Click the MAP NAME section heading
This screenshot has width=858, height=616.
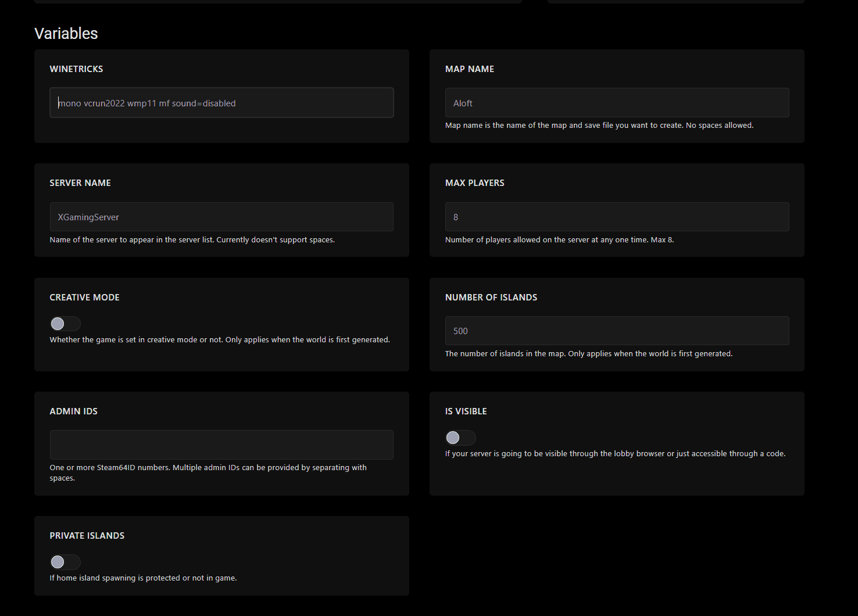pos(469,69)
